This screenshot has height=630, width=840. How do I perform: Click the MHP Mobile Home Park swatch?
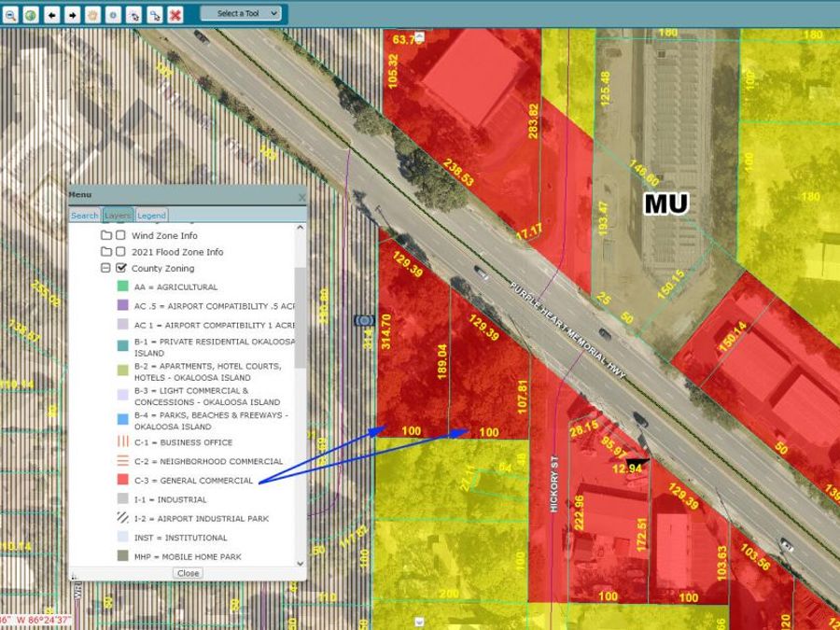122,556
